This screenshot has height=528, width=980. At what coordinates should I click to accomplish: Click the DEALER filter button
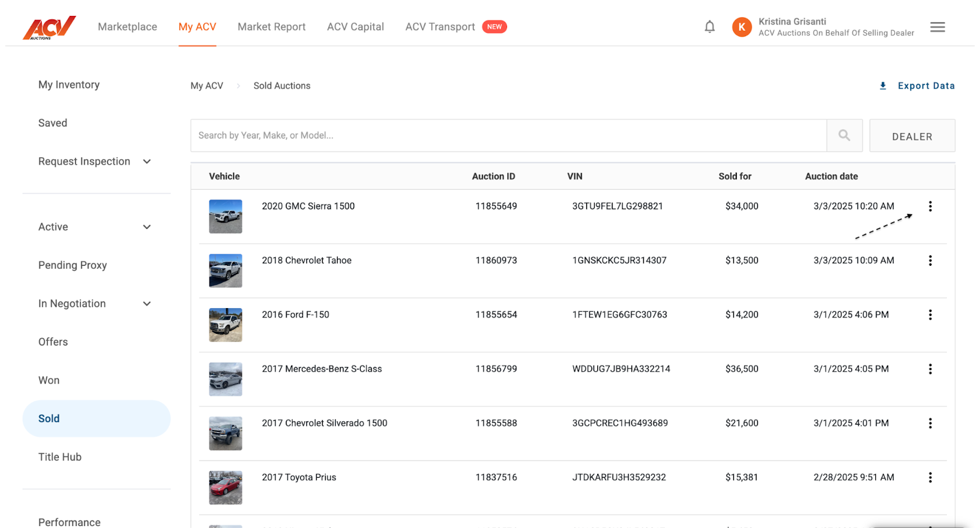(x=912, y=135)
